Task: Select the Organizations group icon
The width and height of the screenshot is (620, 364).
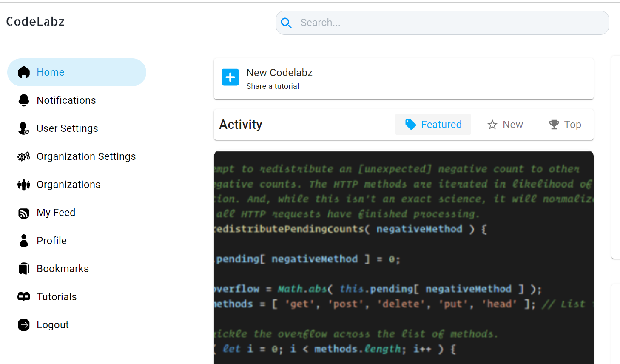Action: click(24, 184)
